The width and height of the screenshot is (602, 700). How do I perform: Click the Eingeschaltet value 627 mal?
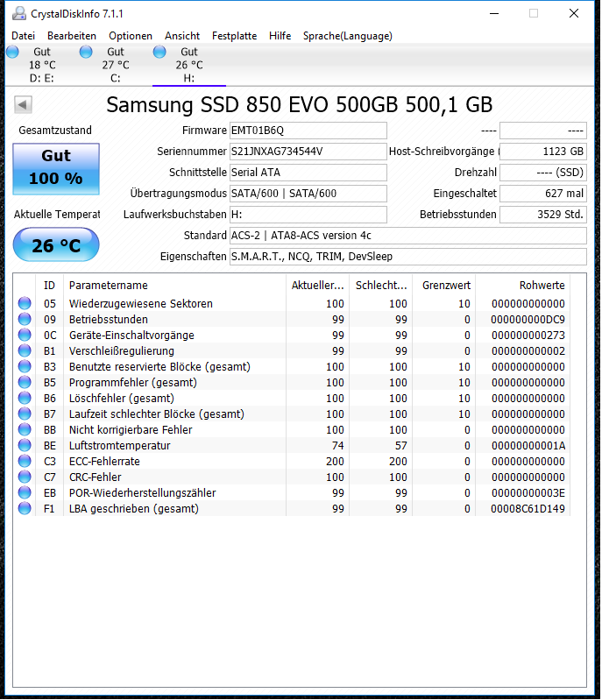coord(543,194)
